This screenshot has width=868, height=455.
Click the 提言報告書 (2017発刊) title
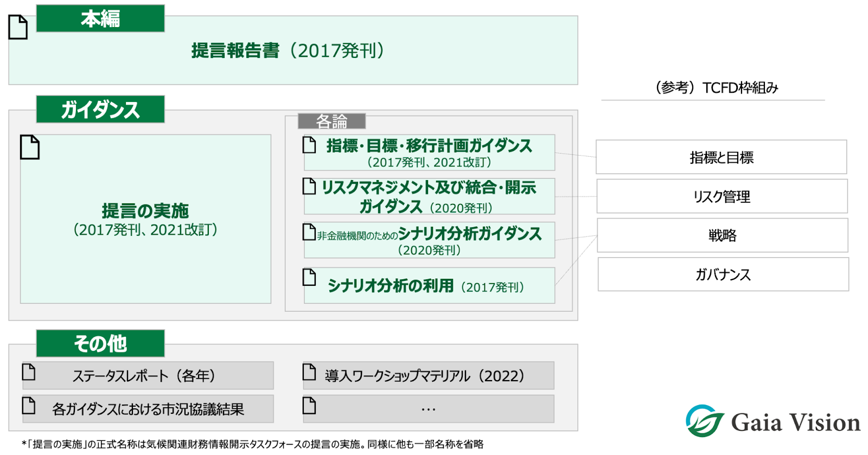point(288,50)
